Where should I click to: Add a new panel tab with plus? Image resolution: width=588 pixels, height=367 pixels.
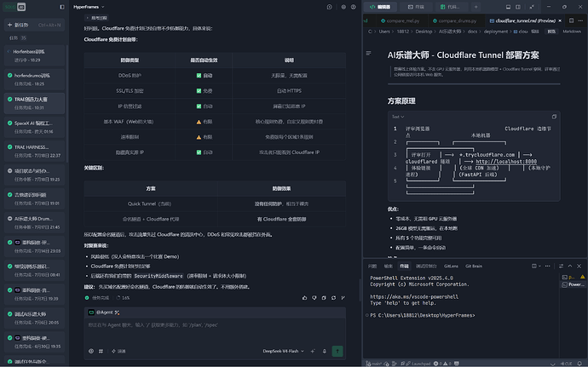click(476, 7)
